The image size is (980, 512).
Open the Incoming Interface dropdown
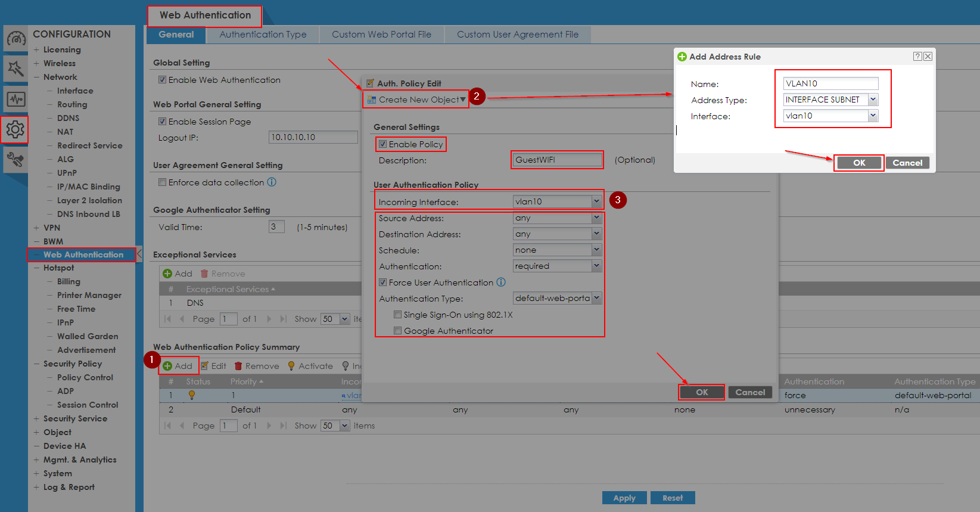(596, 201)
